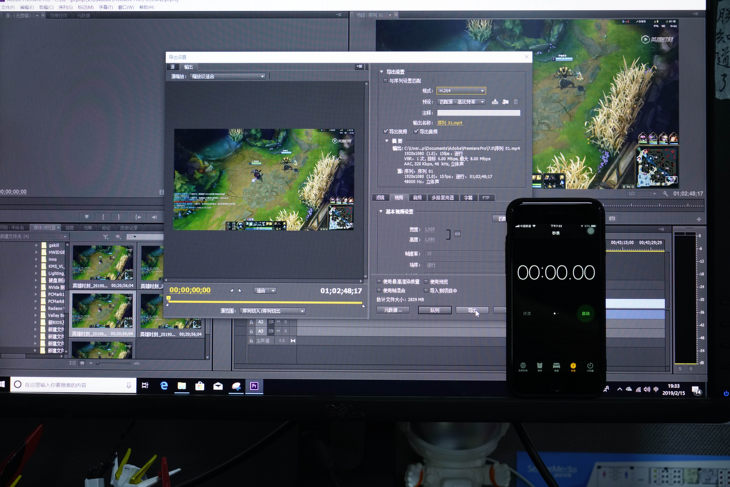Toggle the Use Previews checkbox
This screenshot has height=487, width=730.
pos(426,282)
